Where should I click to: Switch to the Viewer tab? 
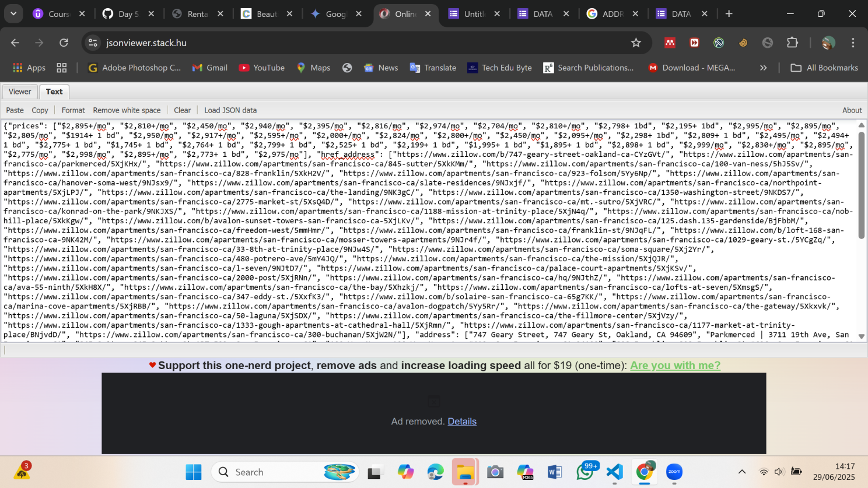point(19,92)
